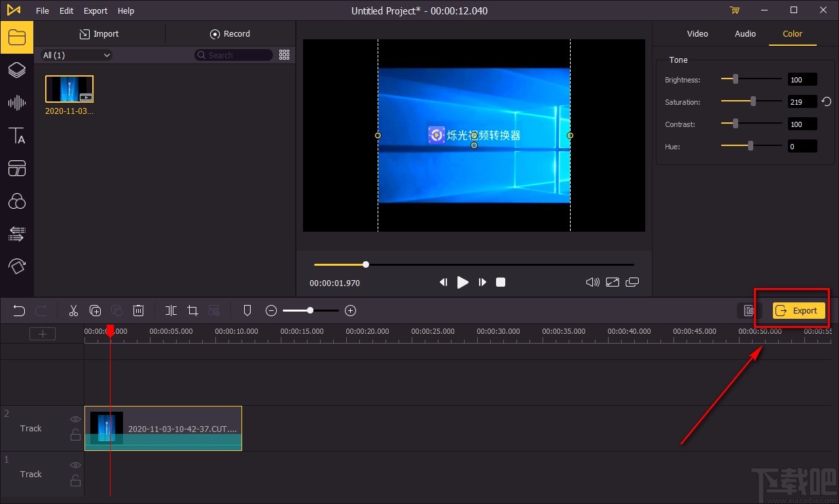The image size is (839, 504).
Task: Click the scissors split tool
Action: [73, 311]
